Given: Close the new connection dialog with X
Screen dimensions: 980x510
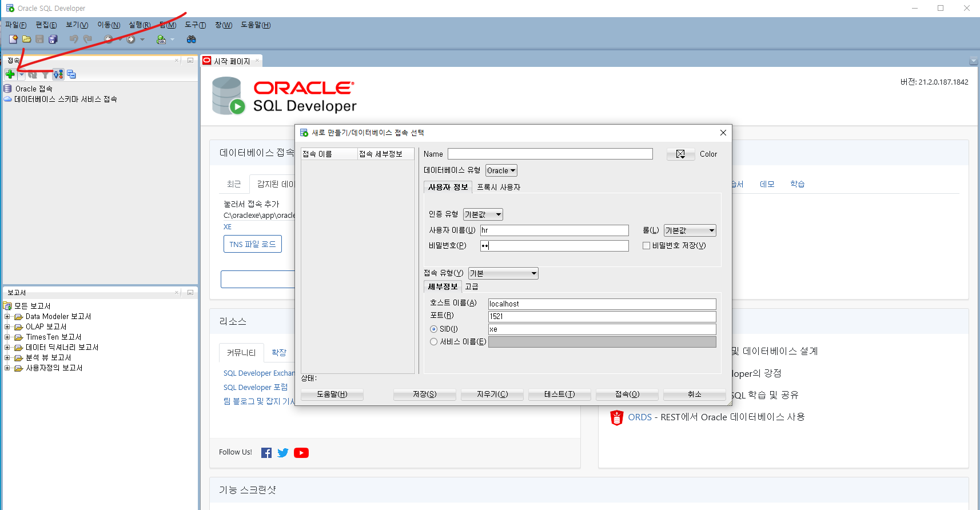Looking at the screenshot, I should (723, 133).
